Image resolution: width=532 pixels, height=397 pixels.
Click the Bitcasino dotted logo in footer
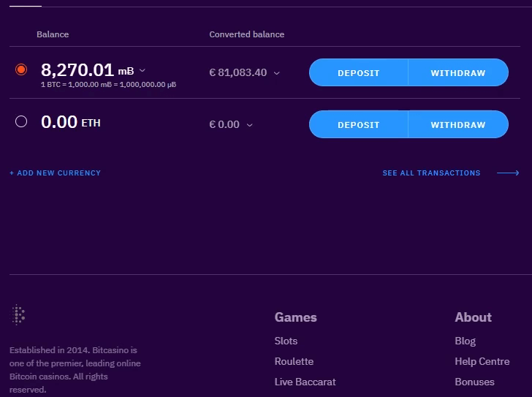18,314
